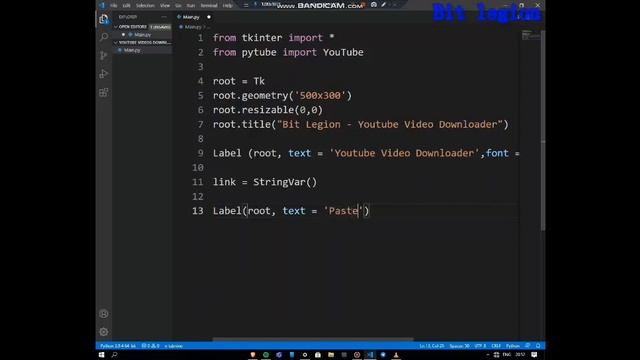Click the editor horizontal scrollbar
Image resolution: width=640 pixels, height=360 pixels.
[x=313, y=339]
